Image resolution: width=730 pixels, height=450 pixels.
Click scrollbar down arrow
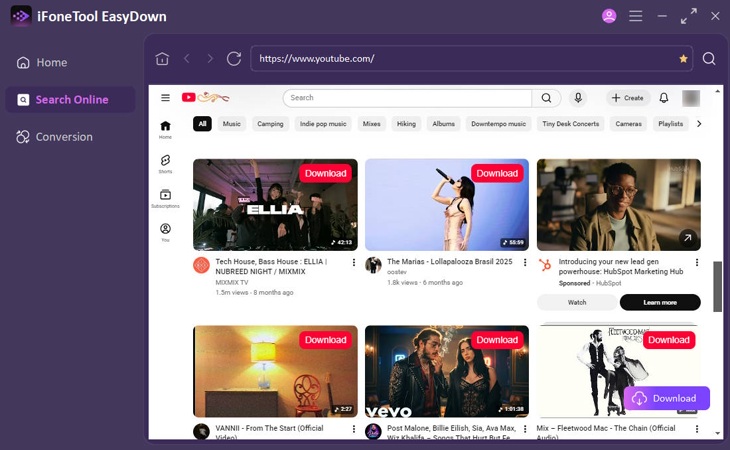(x=717, y=433)
